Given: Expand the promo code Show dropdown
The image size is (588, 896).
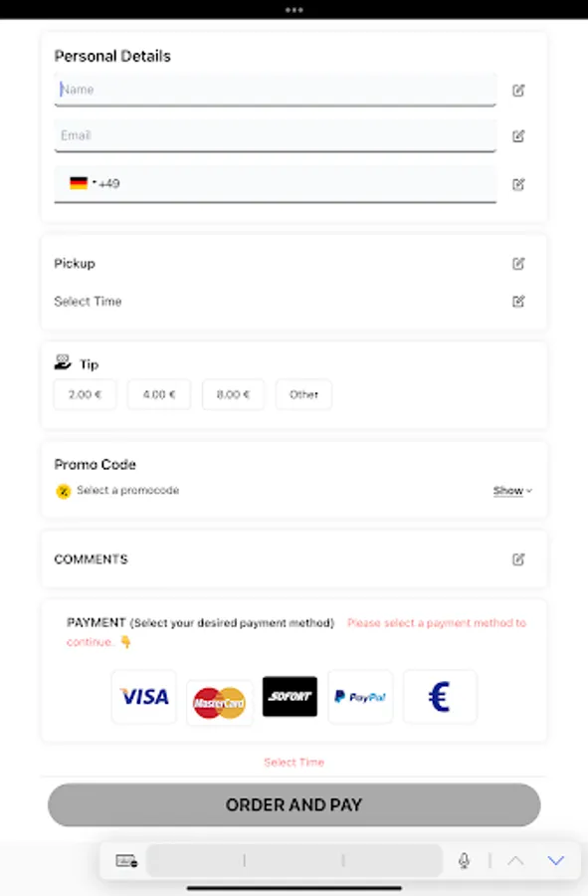Looking at the screenshot, I should (x=510, y=490).
